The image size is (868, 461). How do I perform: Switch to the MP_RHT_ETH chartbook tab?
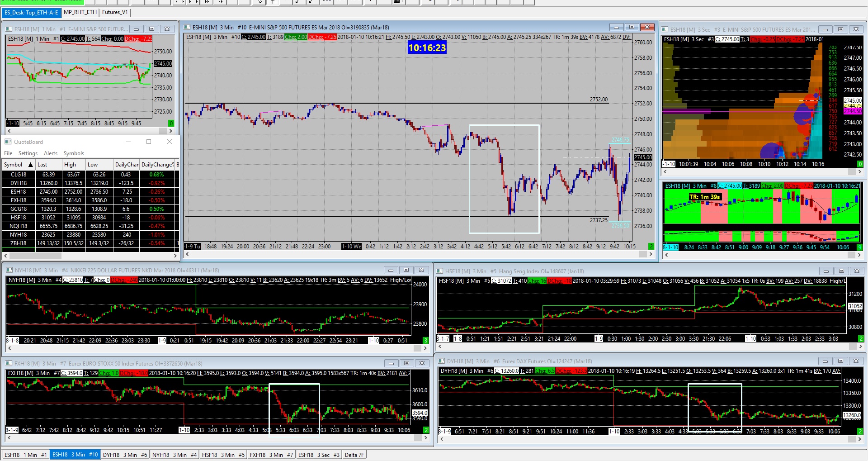click(80, 12)
